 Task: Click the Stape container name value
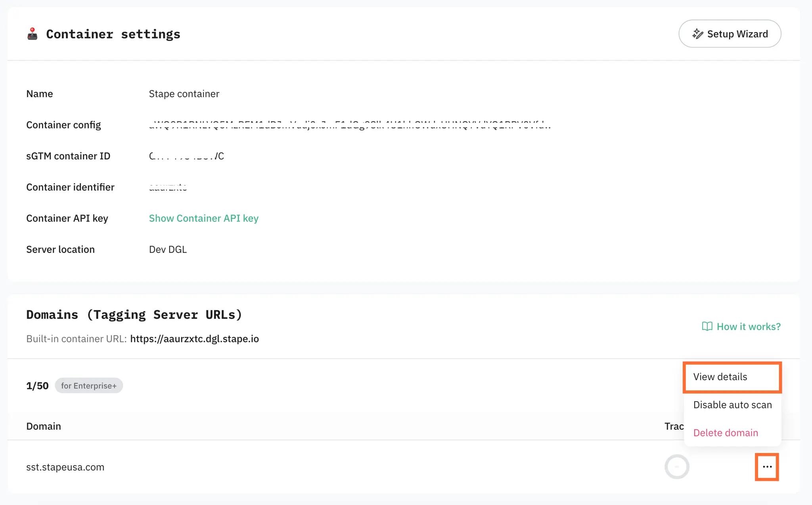pos(184,94)
